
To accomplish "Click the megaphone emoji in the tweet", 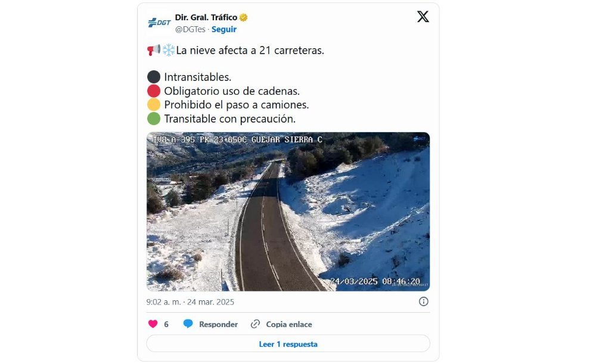I will point(154,50).
